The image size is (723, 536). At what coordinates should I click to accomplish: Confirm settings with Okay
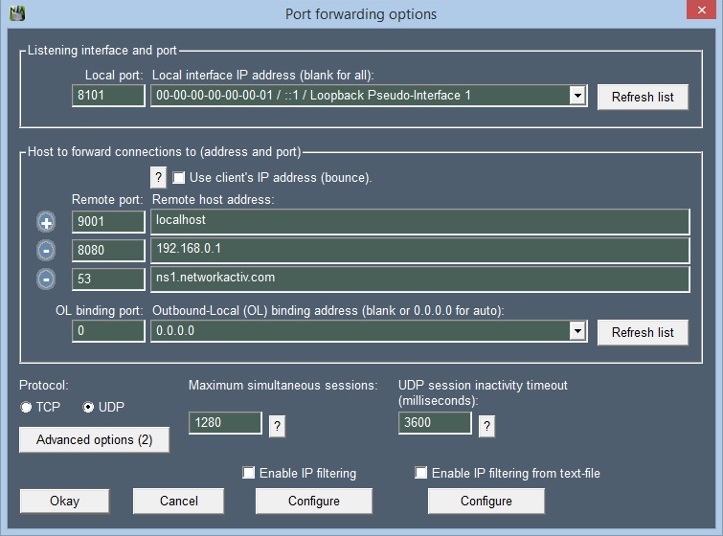tap(65, 501)
